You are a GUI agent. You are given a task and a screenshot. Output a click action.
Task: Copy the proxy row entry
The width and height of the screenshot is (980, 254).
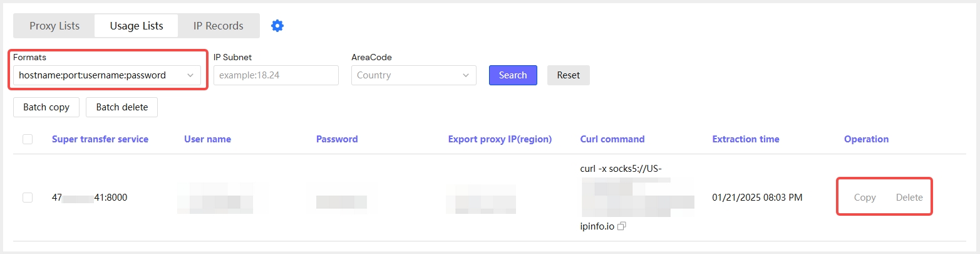pos(865,198)
